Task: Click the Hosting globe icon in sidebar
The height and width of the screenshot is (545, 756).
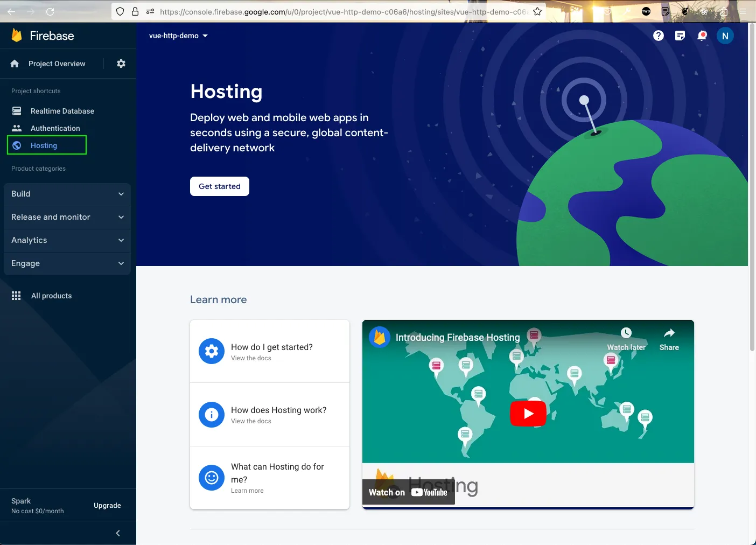Action: [17, 145]
